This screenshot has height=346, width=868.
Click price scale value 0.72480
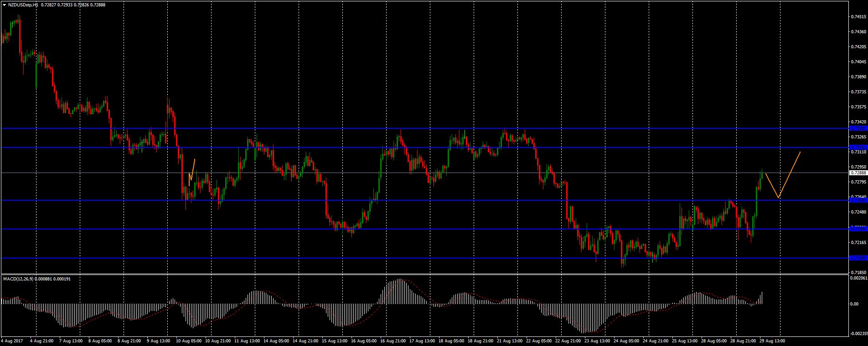[x=859, y=212]
